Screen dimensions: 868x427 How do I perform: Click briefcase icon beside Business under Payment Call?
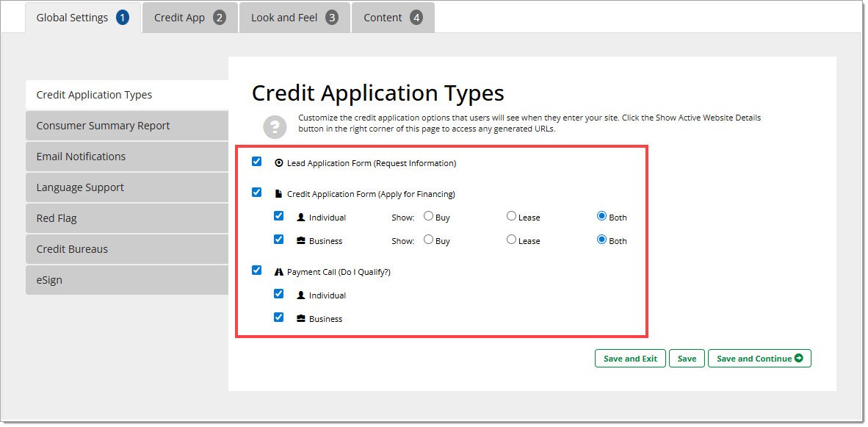(x=300, y=319)
